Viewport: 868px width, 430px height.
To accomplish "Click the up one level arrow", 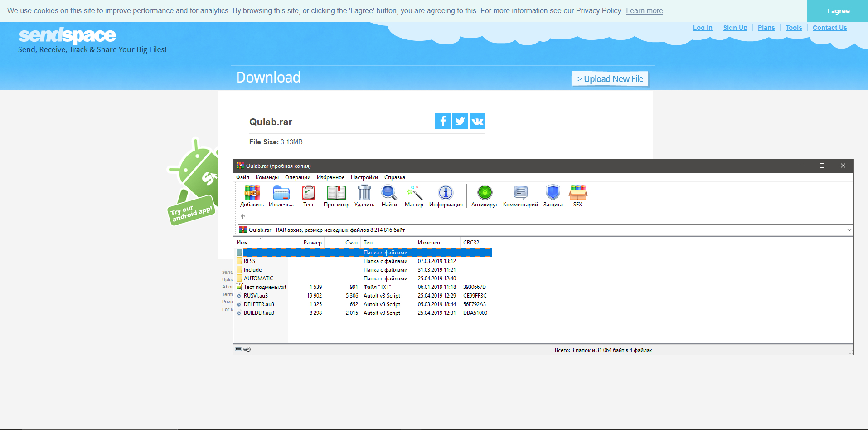I will (x=243, y=217).
